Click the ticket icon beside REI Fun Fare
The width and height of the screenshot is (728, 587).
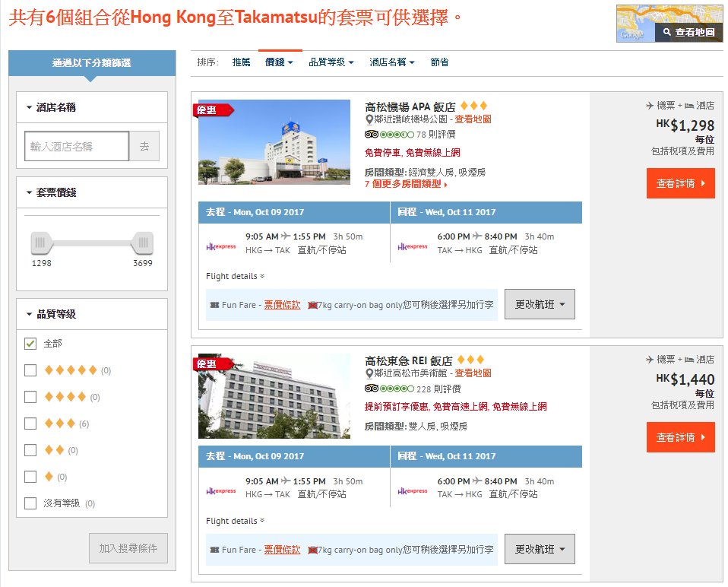pyautogui.click(x=214, y=550)
